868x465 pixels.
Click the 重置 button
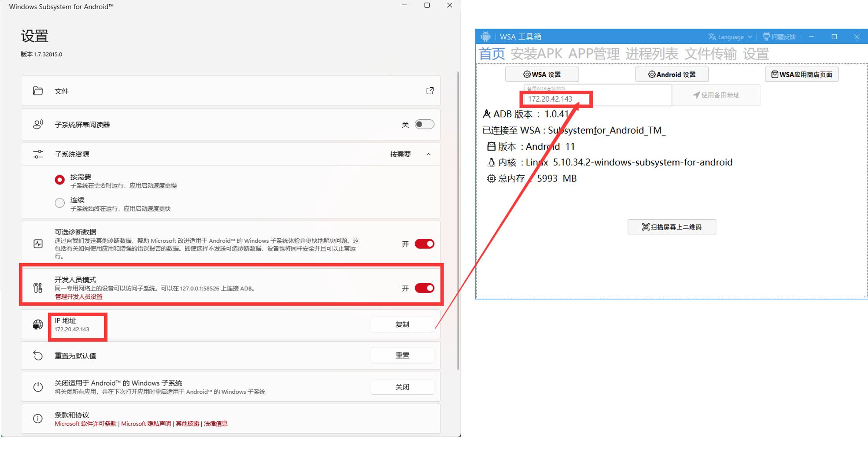point(402,356)
